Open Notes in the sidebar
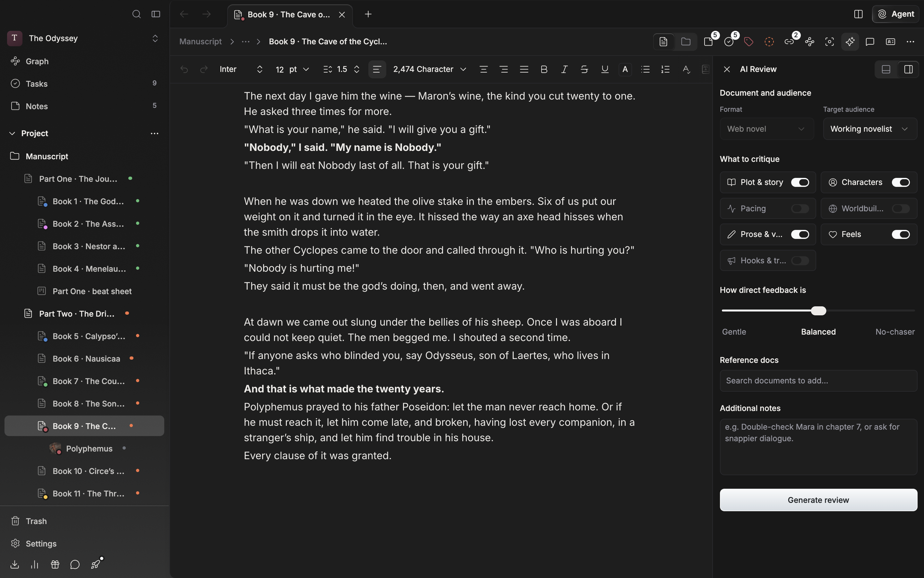924x578 pixels. pos(84,106)
